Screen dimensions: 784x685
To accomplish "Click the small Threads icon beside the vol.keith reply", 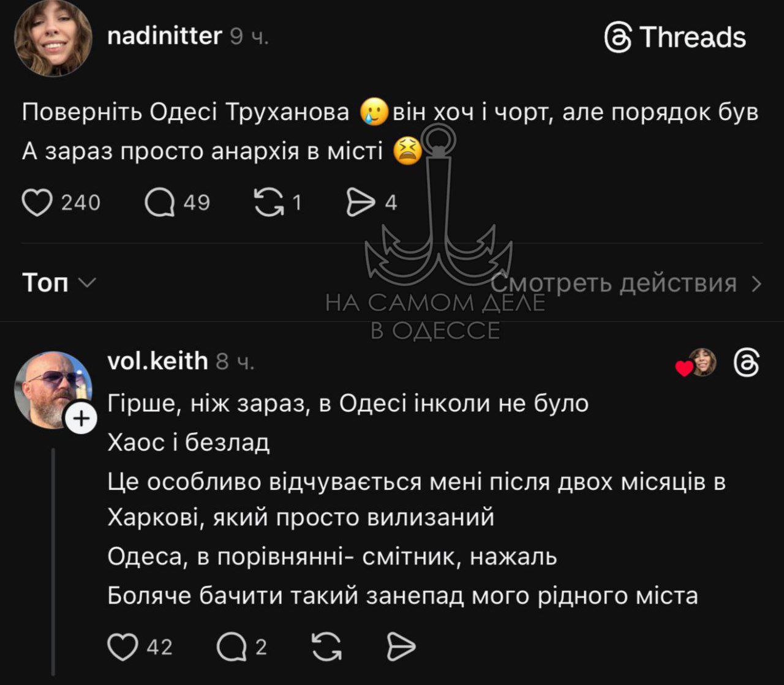I will click(747, 364).
